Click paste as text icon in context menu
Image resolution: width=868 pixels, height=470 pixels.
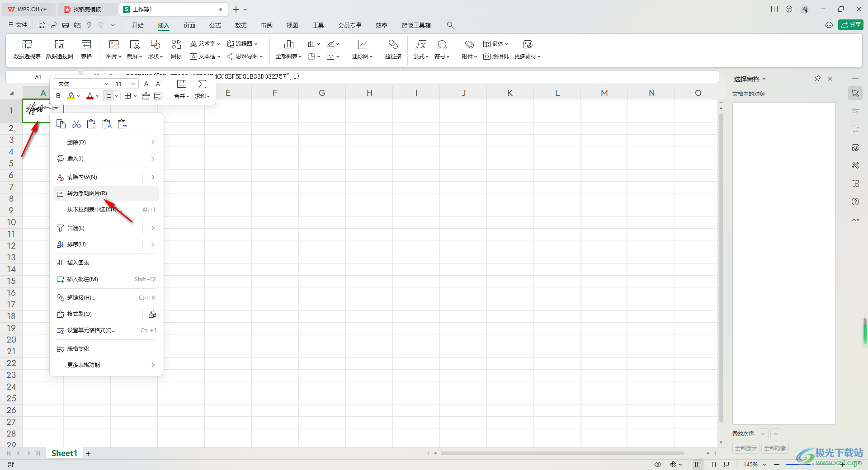[x=107, y=124]
